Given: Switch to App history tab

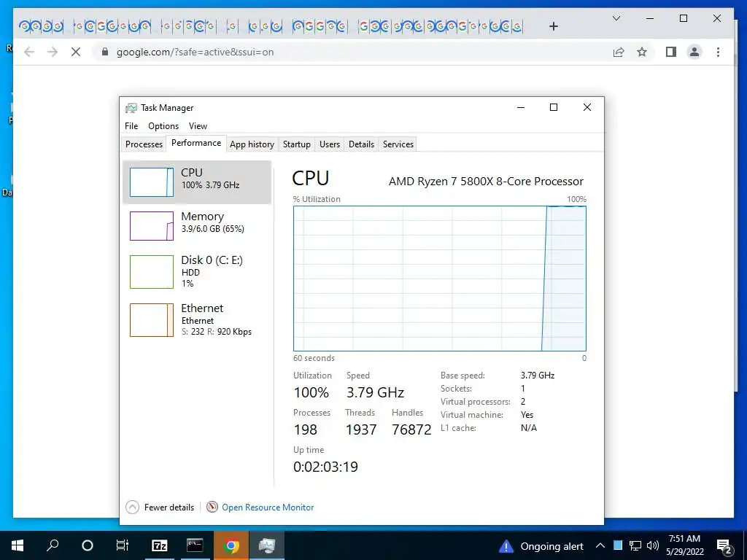Looking at the screenshot, I should pyautogui.click(x=252, y=144).
